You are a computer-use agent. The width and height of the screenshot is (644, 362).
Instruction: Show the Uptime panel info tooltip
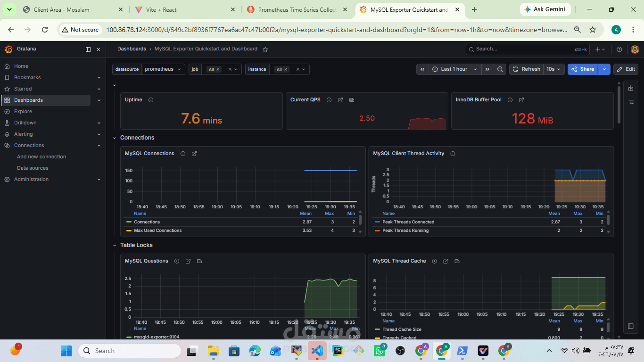151,100
